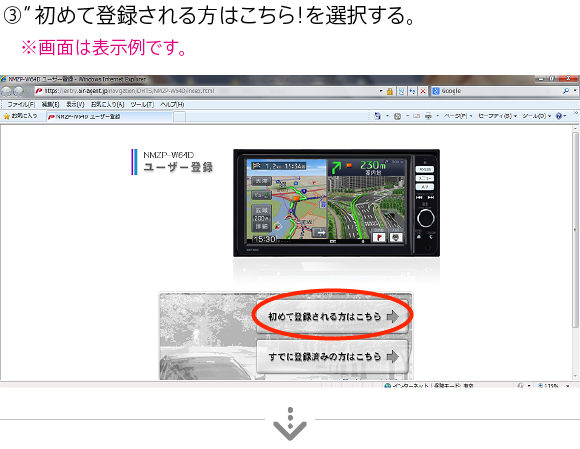
Task: Maximize the Internet Explorer window
Action: (552, 79)
